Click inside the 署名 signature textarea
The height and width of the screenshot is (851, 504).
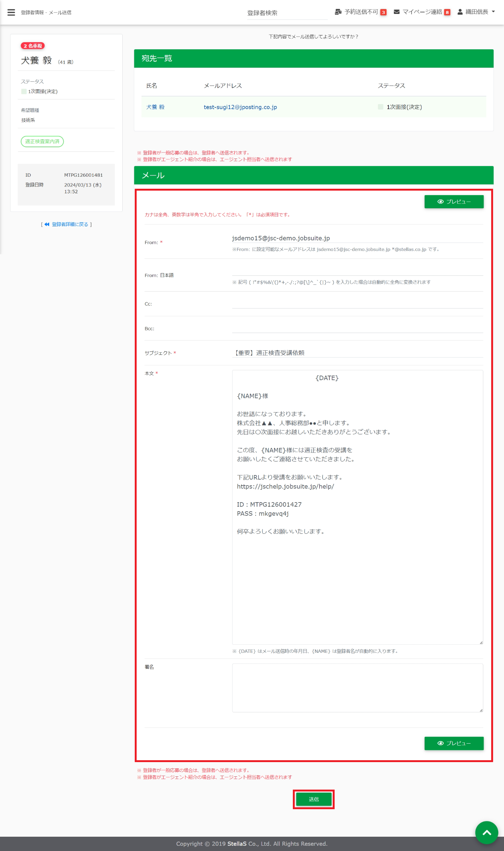point(357,688)
